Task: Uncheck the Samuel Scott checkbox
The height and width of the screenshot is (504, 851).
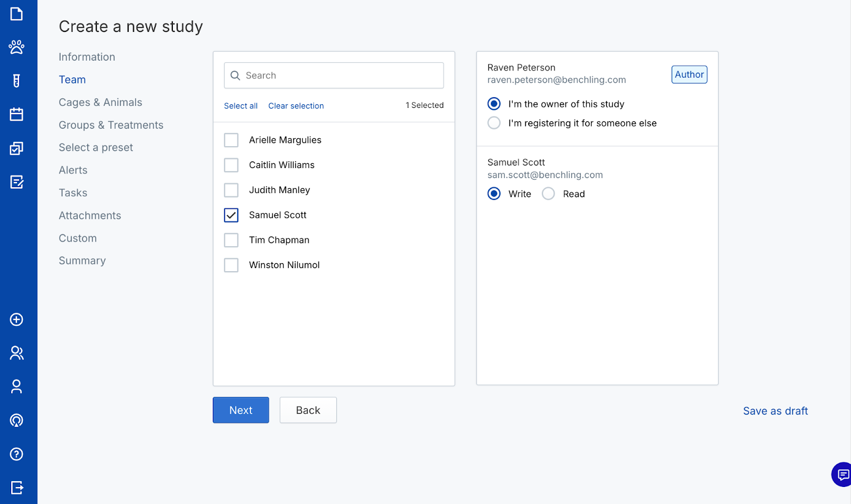Action: click(x=231, y=215)
